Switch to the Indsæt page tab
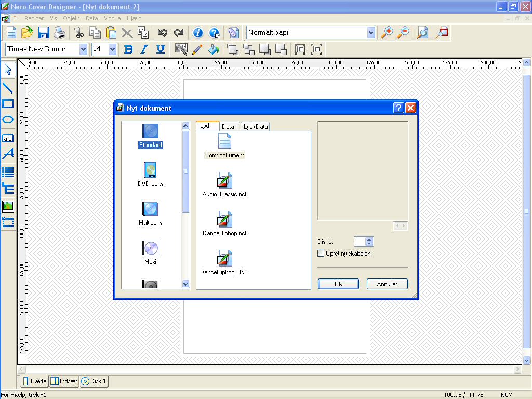532x399 pixels. (64, 381)
